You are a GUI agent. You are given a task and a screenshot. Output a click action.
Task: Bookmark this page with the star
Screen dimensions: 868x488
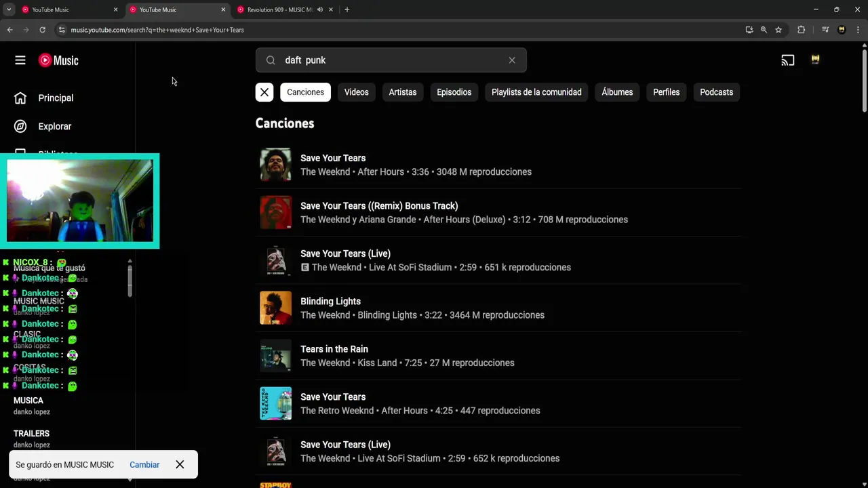778,30
